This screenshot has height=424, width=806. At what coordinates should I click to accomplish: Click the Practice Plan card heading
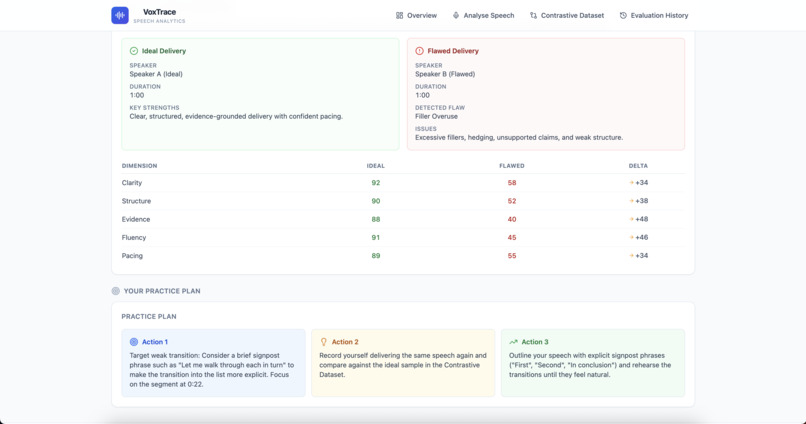click(149, 317)
